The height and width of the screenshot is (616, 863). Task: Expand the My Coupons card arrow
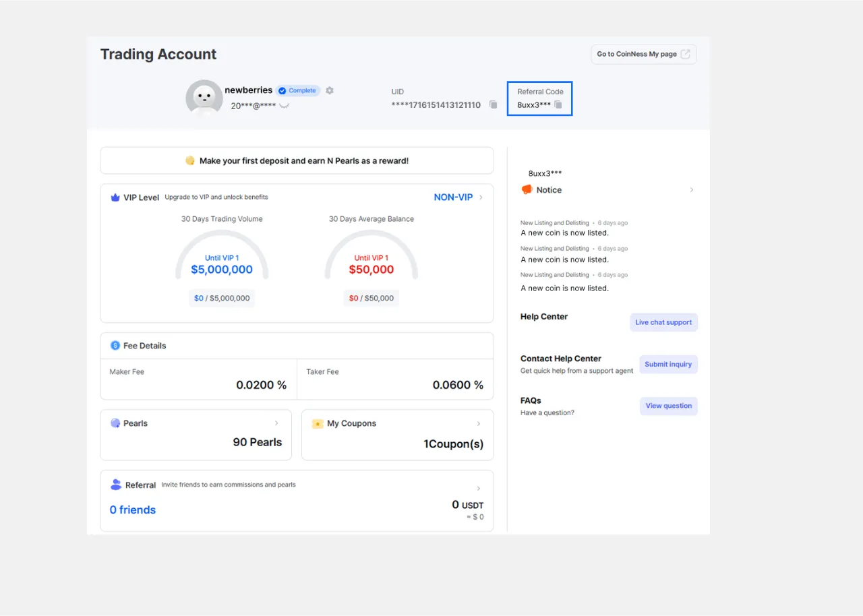tap(479, 424)
